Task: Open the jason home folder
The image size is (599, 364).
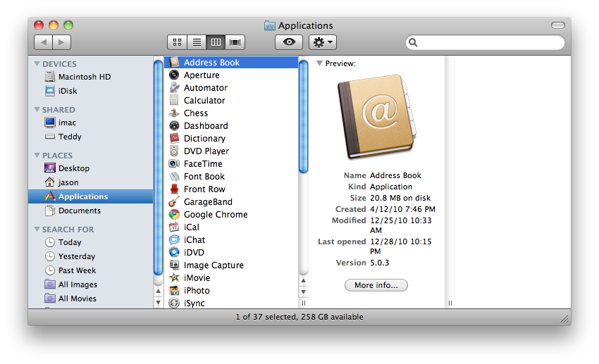Action: [90, 182]
